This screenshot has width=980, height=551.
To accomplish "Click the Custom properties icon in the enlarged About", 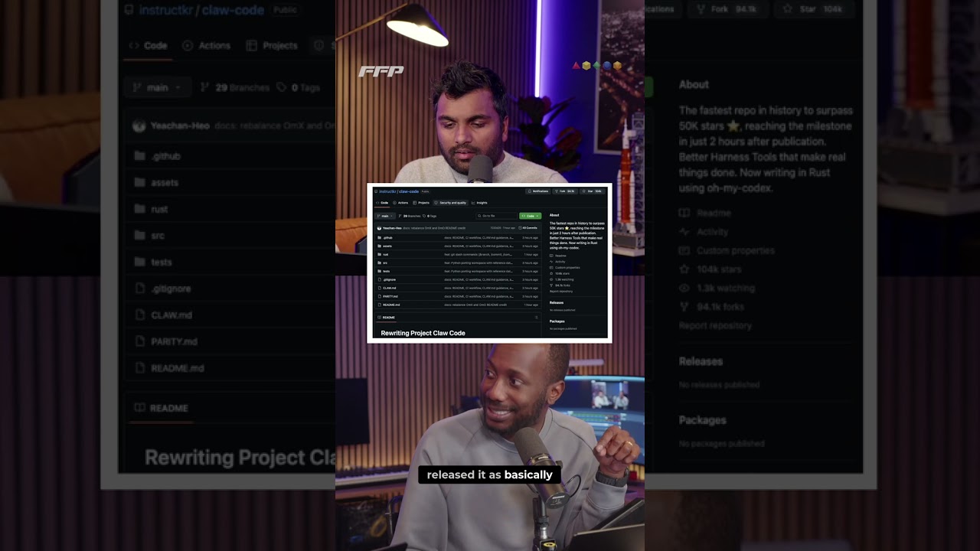I will point(684,250).
